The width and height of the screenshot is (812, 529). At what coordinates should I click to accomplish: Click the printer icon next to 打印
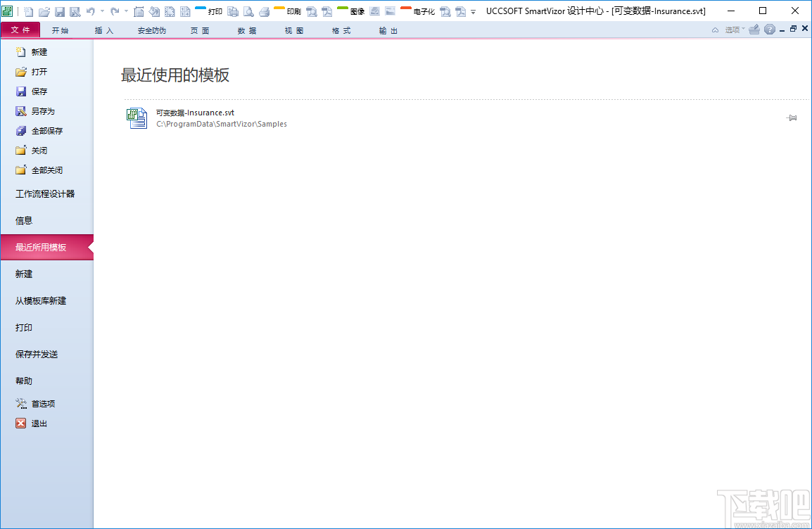coord(232,11)
